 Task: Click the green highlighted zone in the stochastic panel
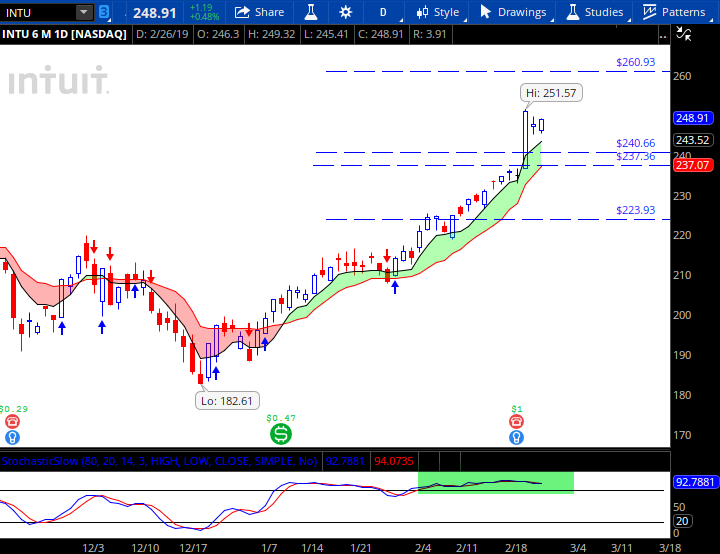[496, 483]
